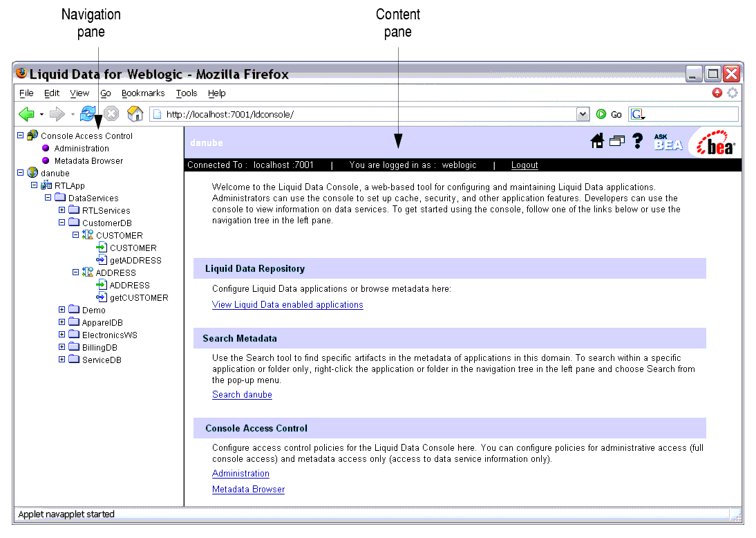Collapse the danube domain node
This screenshot has height=538, width=756.
20,172
